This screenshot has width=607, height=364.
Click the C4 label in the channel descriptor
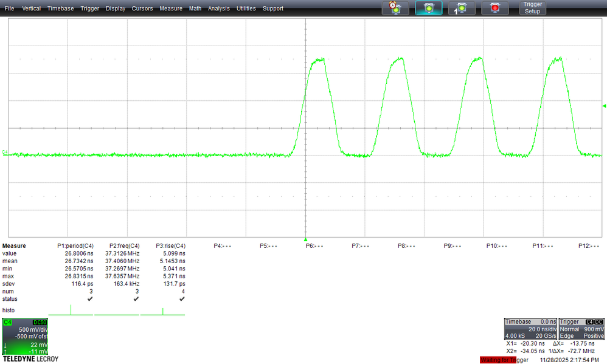[x=7, y=322]
